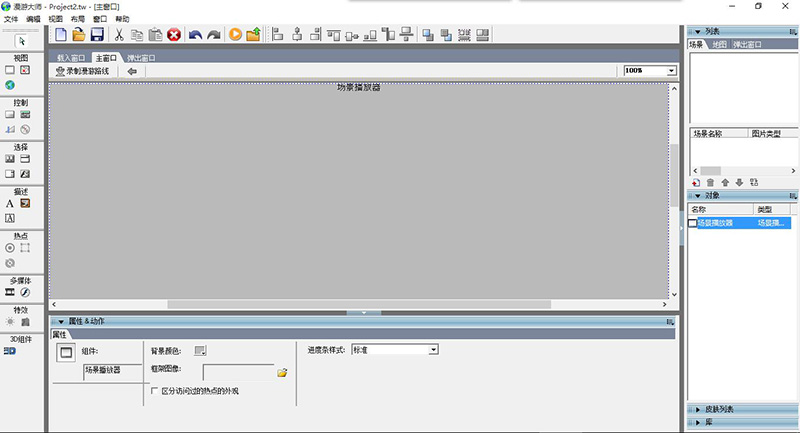Collapse the 对象 panel
This screenshot has width=800, height=433.
[x=697, y=196]
